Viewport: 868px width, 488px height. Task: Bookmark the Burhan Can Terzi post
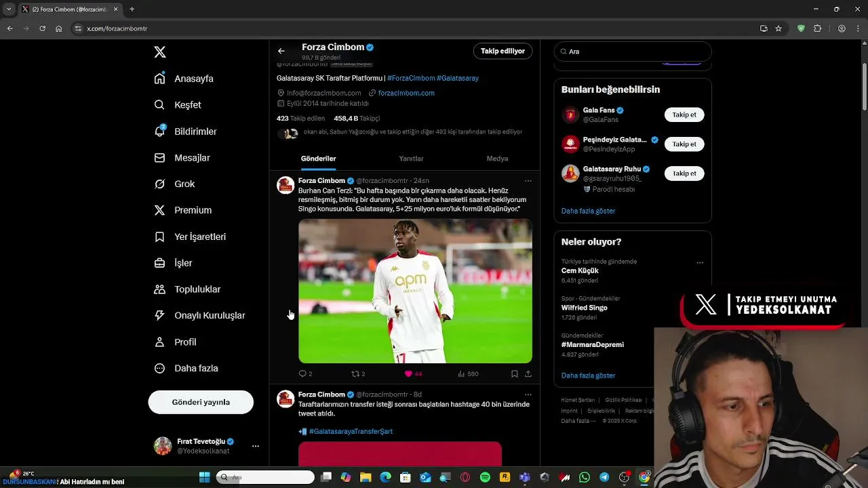[515, 373]
